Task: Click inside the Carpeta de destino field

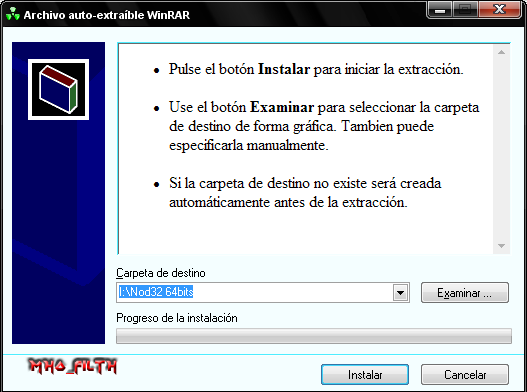Action: [255, 292]
